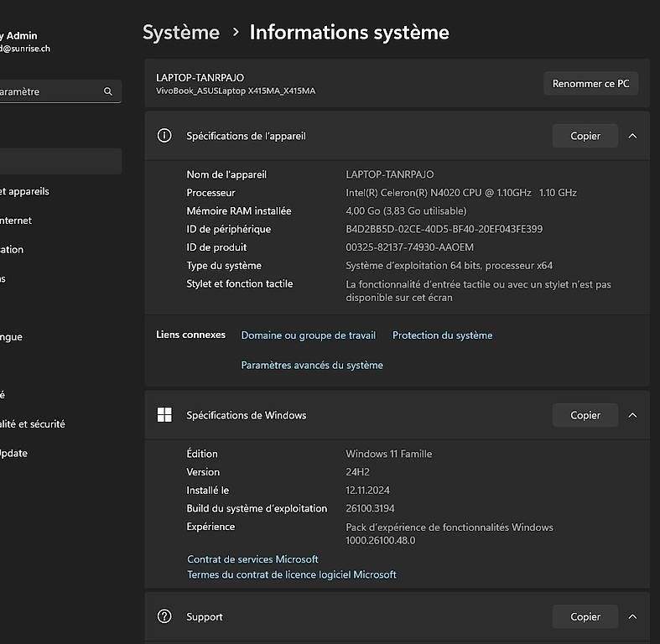Open Contrat de services Microsoft link
This screenshot has width=660, height=644.
point(252,559)
